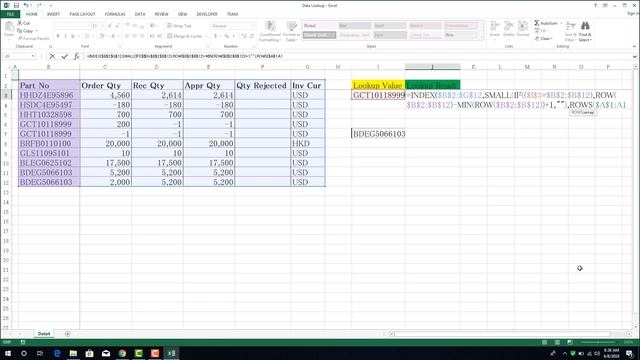Image resolution: width=640 pixels, height=360 pixels.
Task: Click the Windows Start button
Action: click(8, 353)
